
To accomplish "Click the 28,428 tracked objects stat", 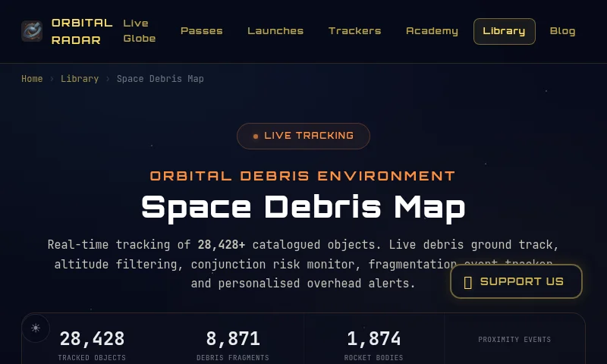I will pos(92,345).
